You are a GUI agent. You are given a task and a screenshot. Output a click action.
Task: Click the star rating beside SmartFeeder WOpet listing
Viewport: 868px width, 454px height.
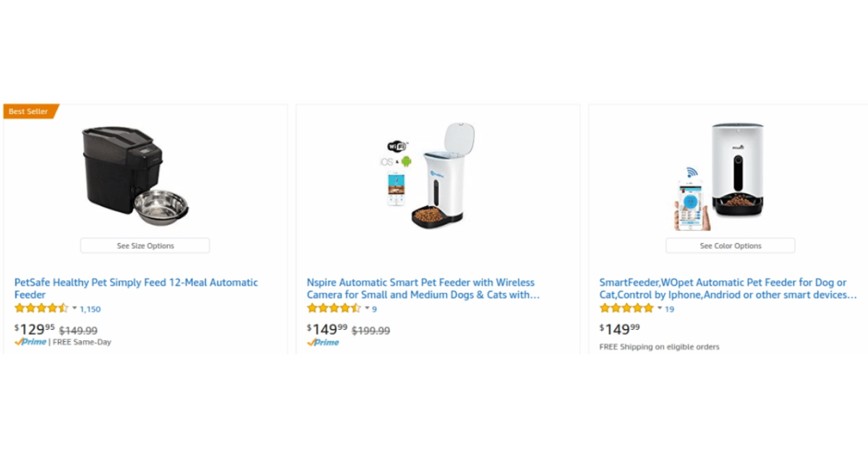click(x=626, y=308)
